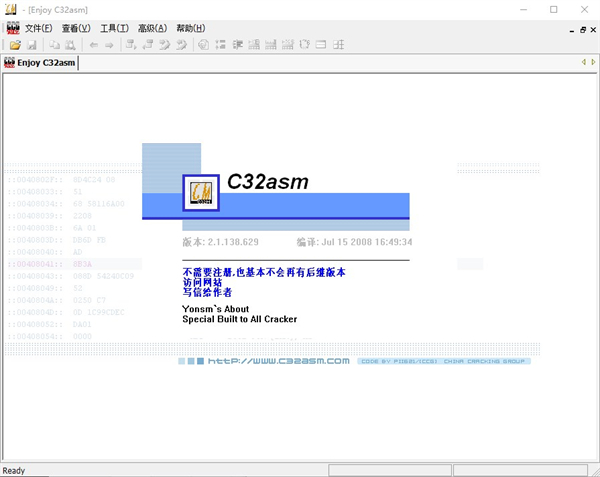
Task: Open the 工具(T) menu
Action: click(114, 28)
